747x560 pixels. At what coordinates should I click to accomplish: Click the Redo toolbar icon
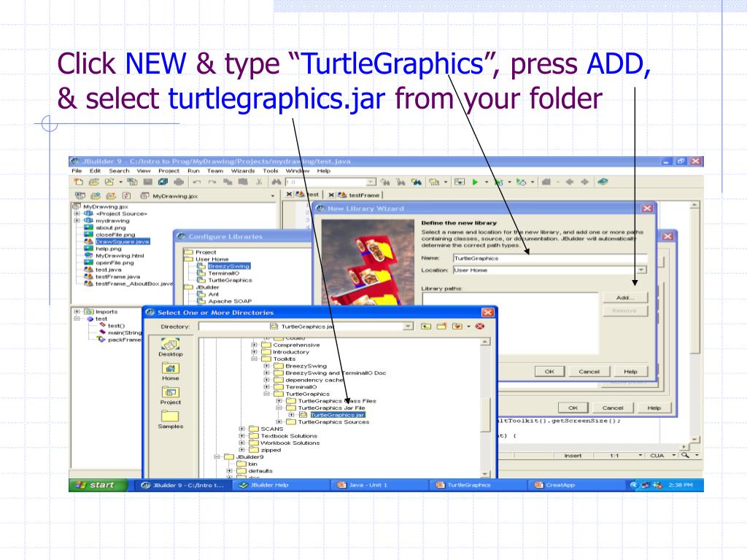click(x=212, y=182)
